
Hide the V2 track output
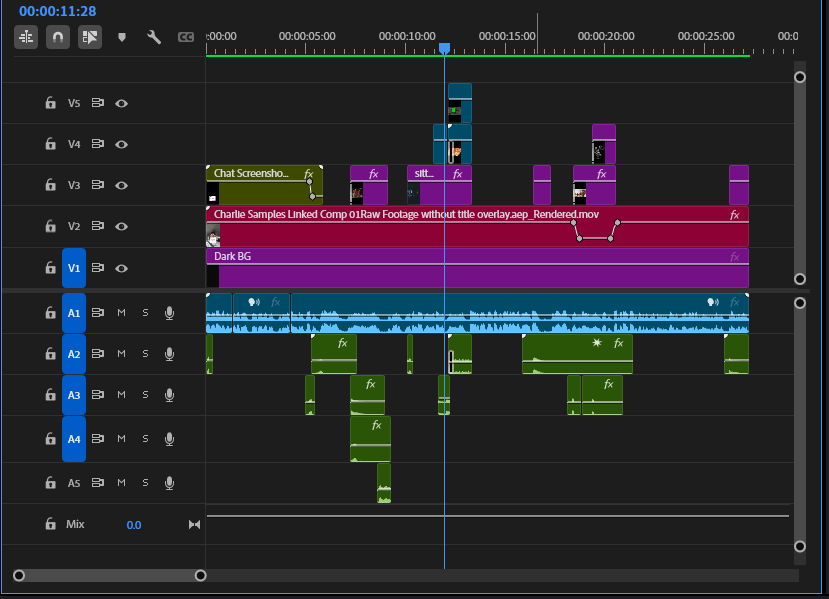point(122,227)
